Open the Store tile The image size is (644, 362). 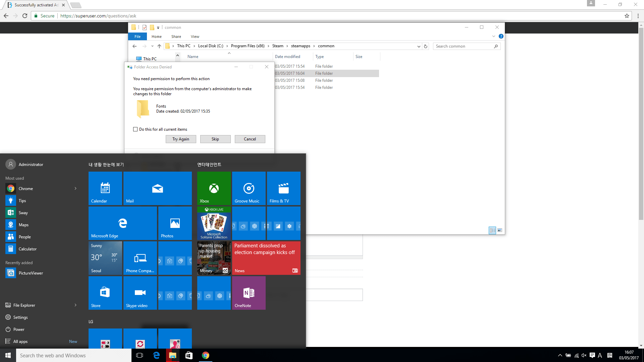(x=105, y=293)
